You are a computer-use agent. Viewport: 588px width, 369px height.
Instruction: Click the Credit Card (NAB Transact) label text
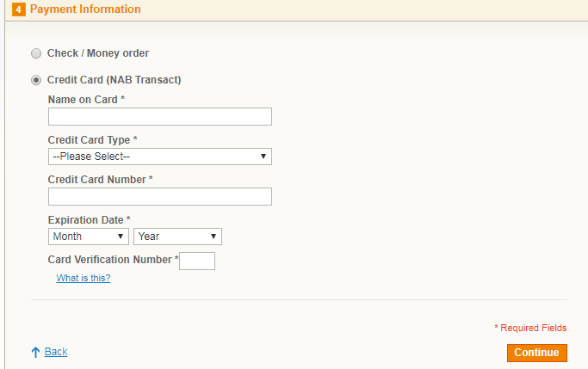tap(114, 80)
